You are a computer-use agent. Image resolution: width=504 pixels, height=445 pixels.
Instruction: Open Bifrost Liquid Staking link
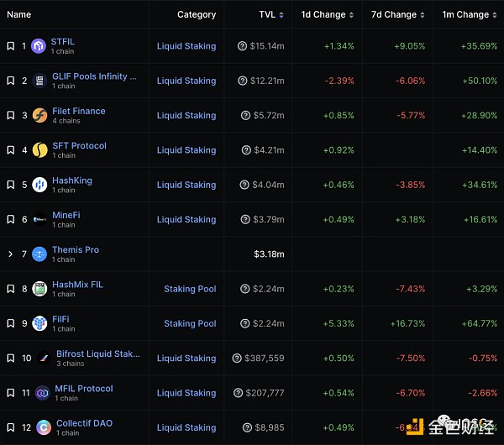click(x=98, y=354)
